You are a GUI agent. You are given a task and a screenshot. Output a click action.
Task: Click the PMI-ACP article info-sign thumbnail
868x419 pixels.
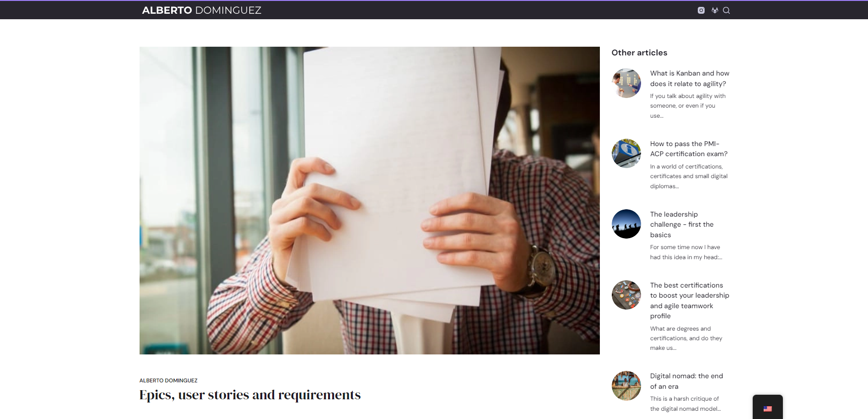tap(626, 153)
